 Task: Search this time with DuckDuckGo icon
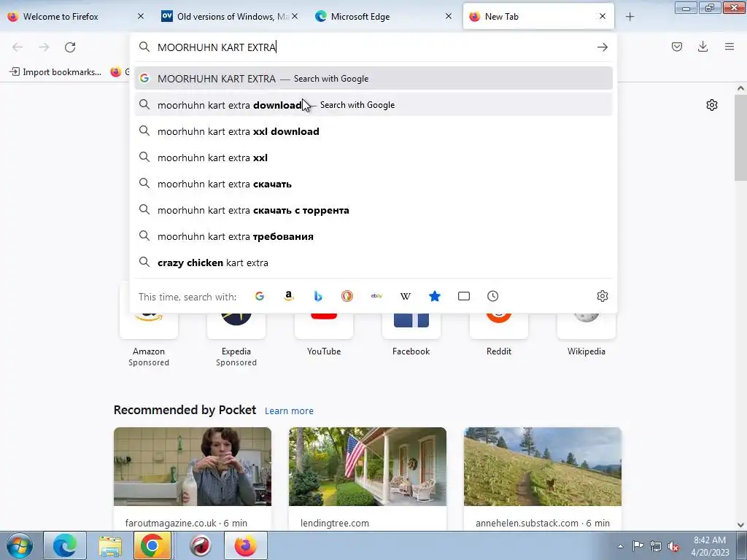347,296
